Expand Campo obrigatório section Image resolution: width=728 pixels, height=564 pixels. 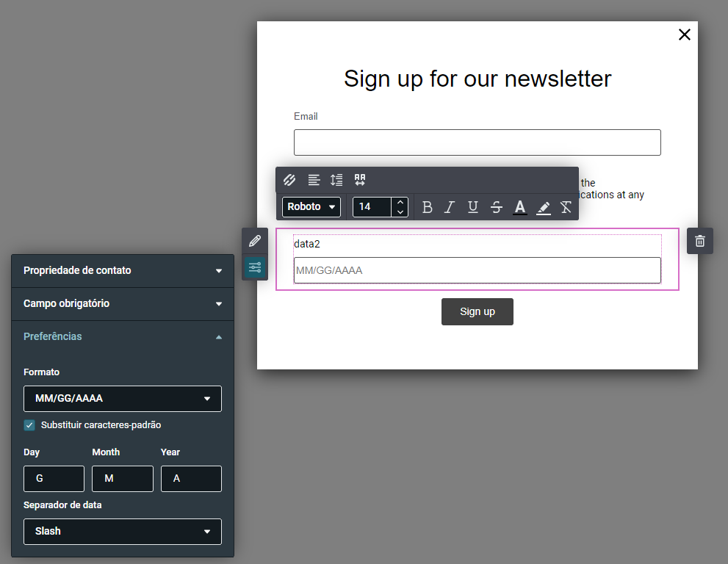click(x=123, y=303)
